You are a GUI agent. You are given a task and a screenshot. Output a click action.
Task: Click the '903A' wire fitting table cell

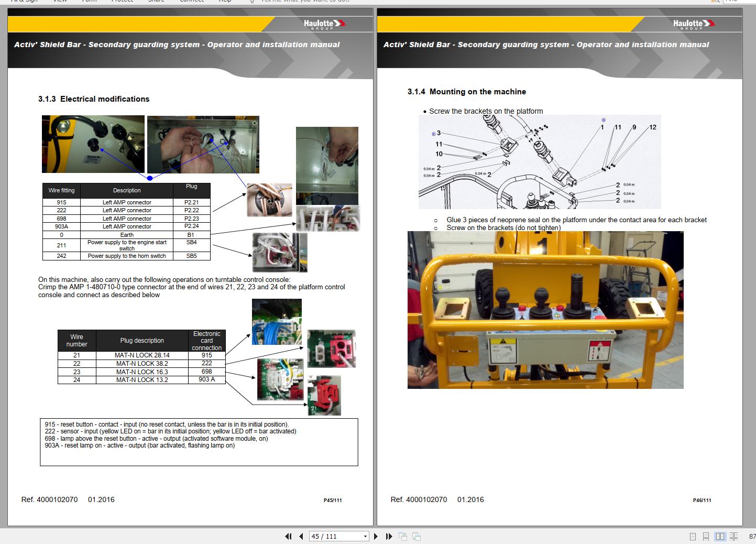[x=61, y=226]
